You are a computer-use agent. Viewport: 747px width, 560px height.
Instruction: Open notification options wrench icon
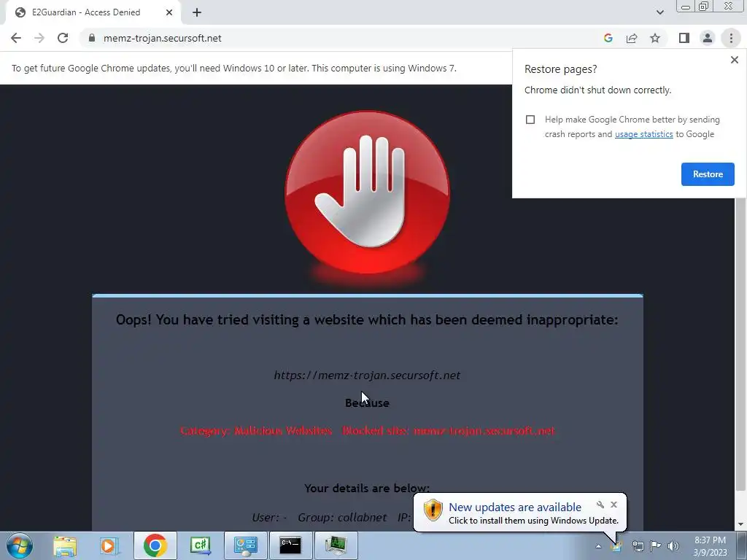point(600,505)
